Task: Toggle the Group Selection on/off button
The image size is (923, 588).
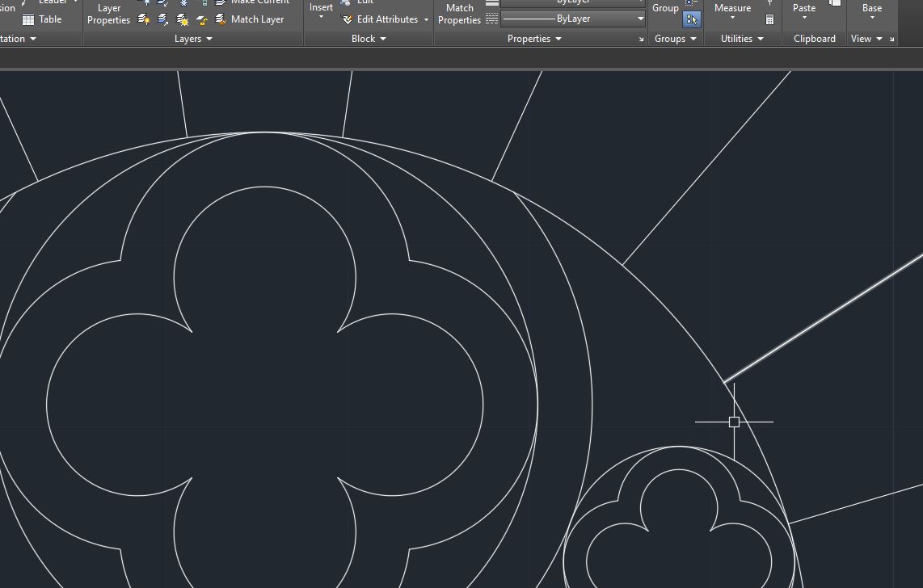Action: 691,19
